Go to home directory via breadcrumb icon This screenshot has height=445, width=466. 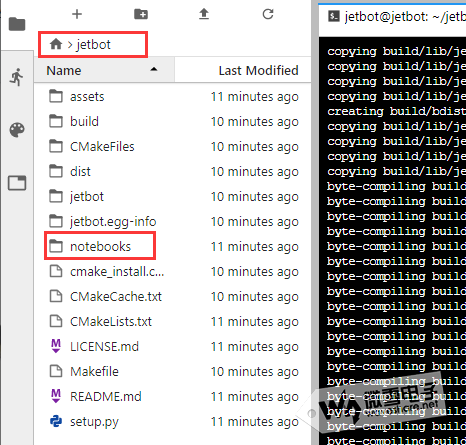click(x=56, y=44)
